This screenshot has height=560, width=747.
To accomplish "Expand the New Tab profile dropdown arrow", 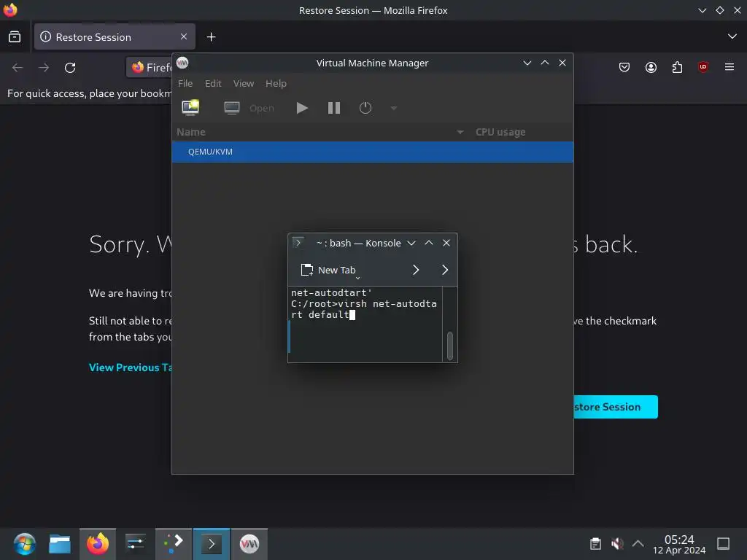I will pyautogui.click(x=357, y=278).
